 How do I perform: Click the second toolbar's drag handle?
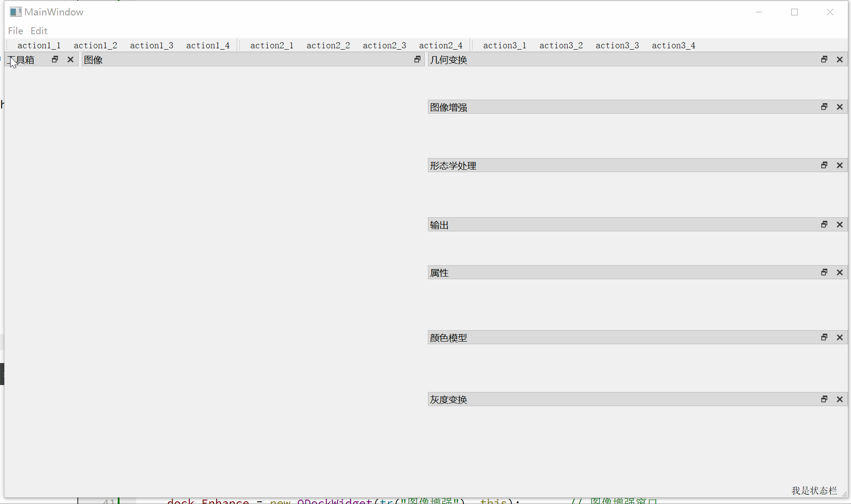[x=239, y=45]
